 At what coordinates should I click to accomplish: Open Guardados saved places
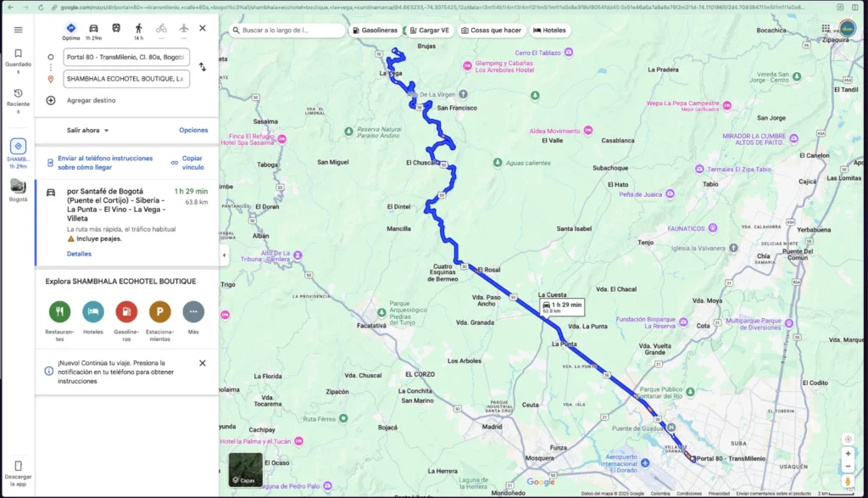pos(19,61)
